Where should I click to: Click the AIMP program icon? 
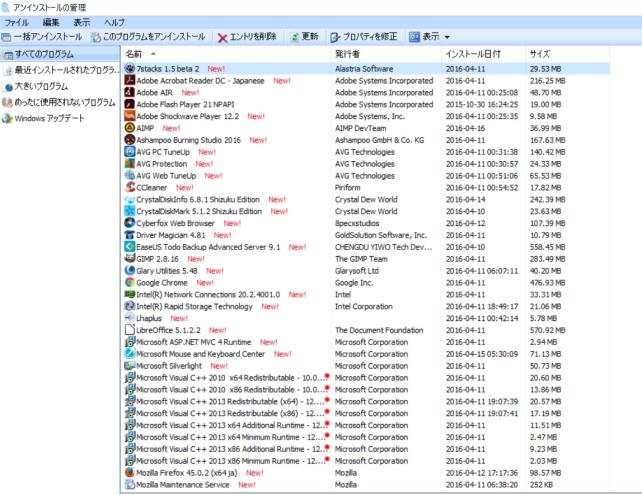click(x=129, y=128)
